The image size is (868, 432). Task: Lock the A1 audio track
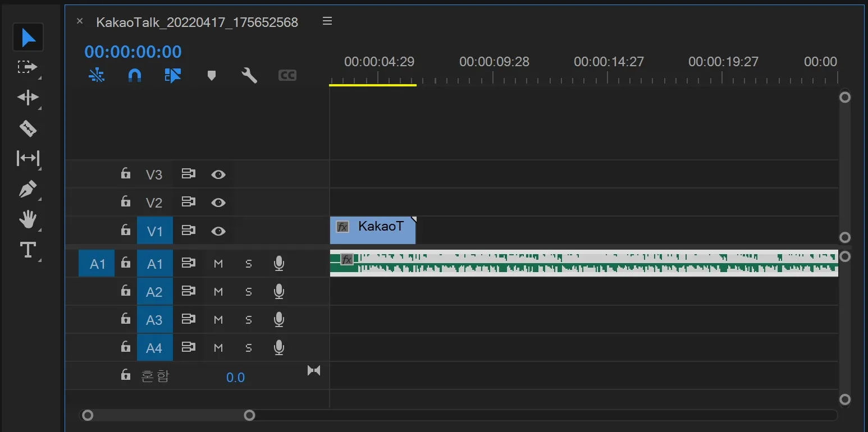[126, 263]
